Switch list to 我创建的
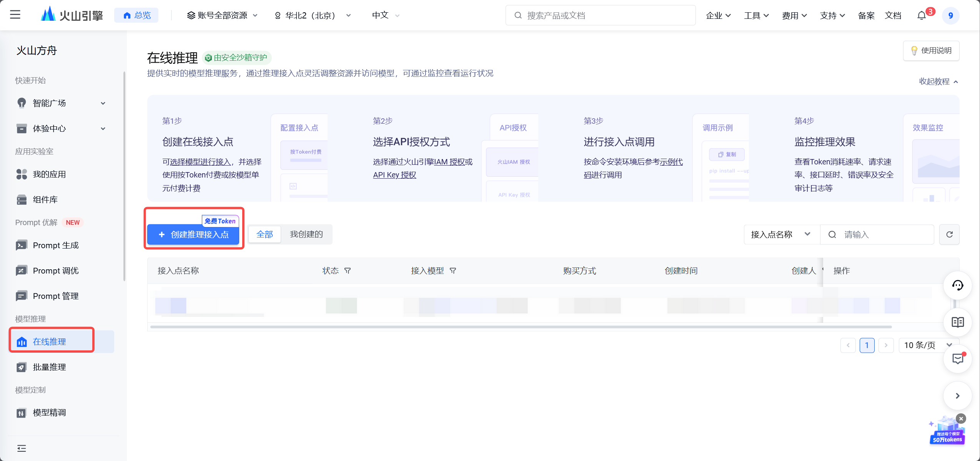 point(306,234)
